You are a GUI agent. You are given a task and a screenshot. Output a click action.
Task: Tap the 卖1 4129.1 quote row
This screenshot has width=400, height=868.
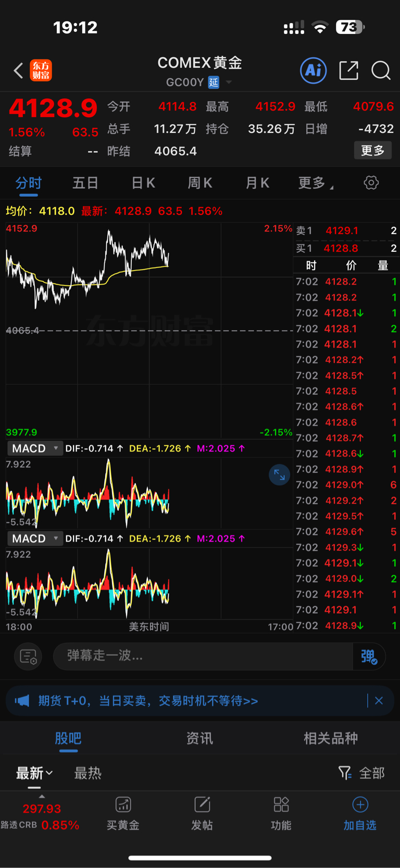click(346, 230)
